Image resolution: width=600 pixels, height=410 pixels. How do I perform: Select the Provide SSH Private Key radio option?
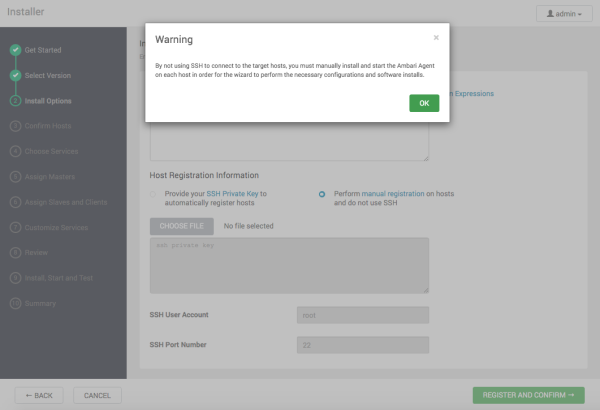[154, 194]
